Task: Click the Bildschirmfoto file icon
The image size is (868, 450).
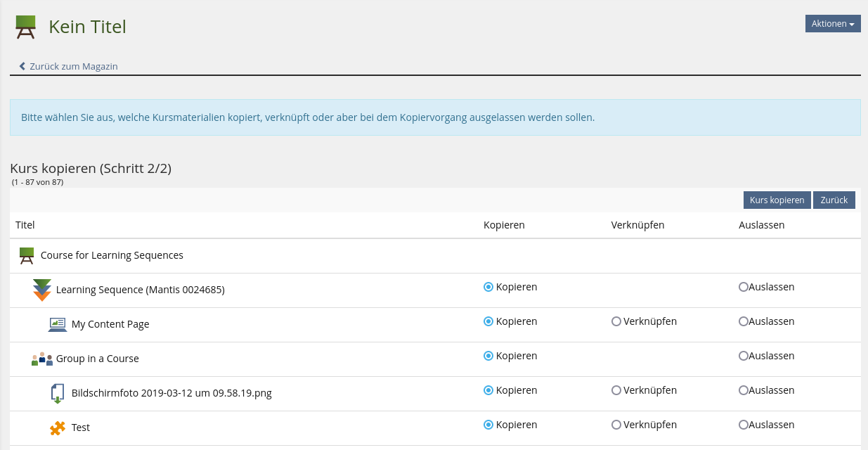Action: [58, 393]
